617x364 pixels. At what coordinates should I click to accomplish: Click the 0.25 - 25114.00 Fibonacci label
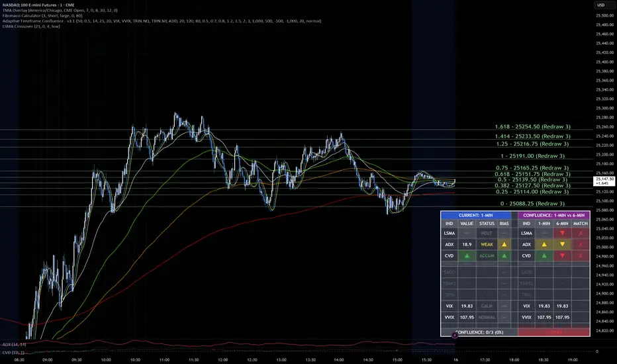pos(532,192)
